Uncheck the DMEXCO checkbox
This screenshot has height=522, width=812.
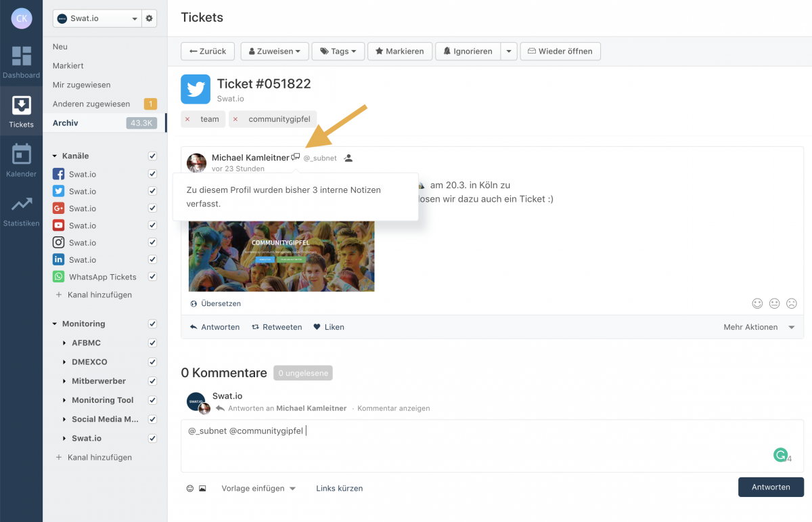pyautogui.click(x=152, y=362)
